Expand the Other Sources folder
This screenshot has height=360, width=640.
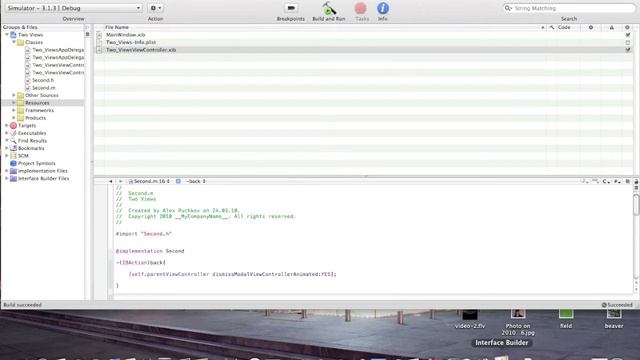click(13, 95)
